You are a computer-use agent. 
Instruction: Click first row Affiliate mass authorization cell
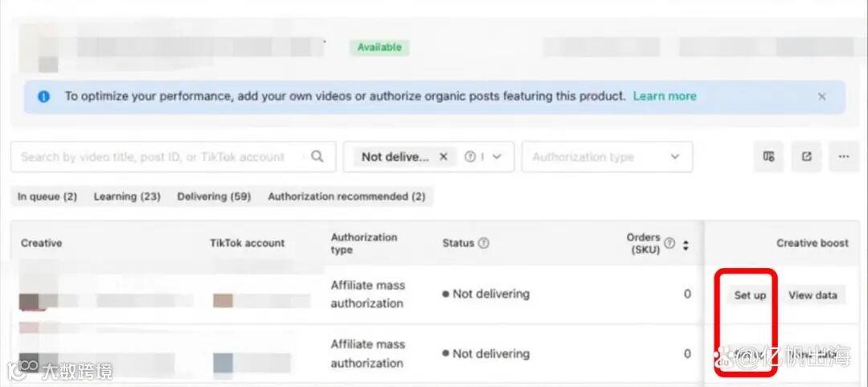[368, 294]
